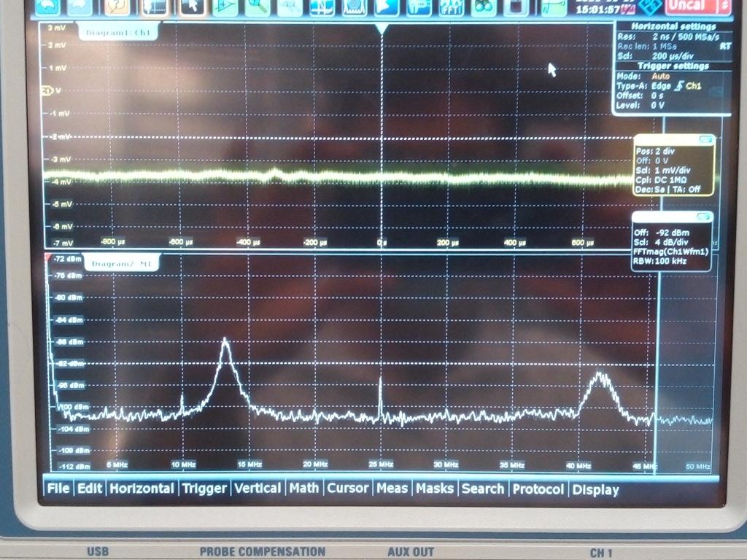Viewport: 747px width, 560px height.
Task: Click the Trigger settings header
Action: point(673,66)
